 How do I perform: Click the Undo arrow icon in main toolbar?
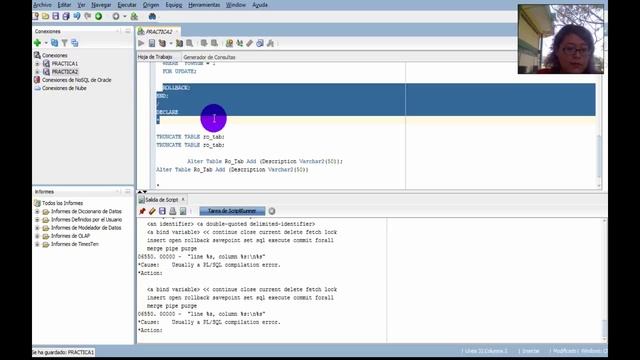coord(77,16)
